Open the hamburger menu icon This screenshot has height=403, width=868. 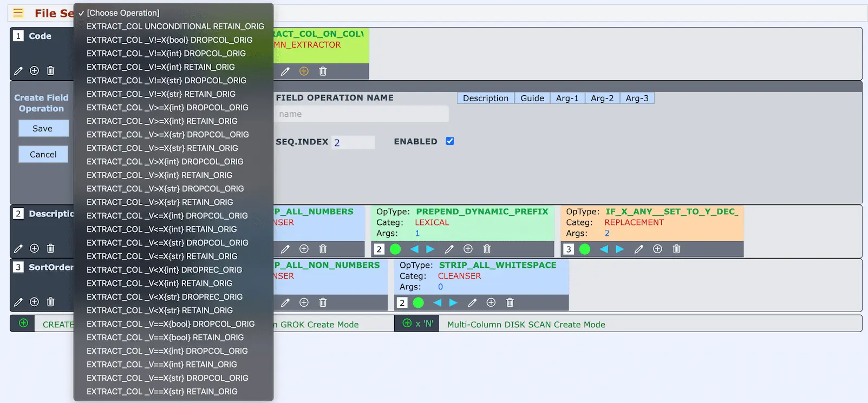coord(18,12)
